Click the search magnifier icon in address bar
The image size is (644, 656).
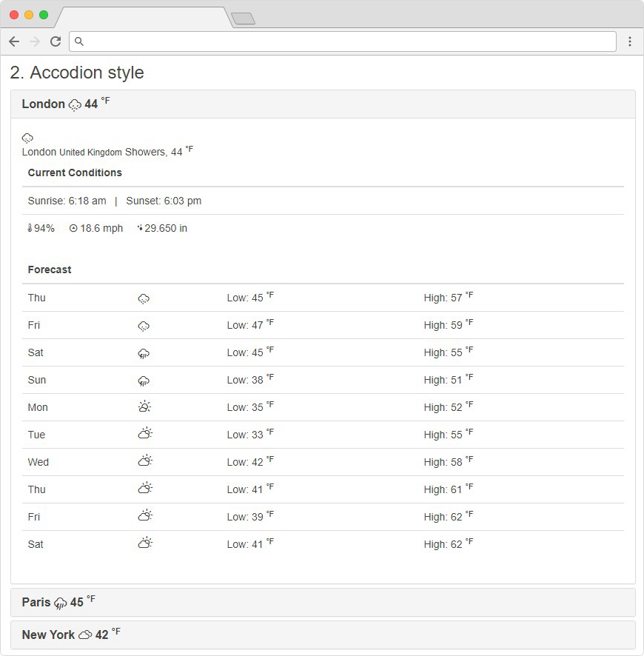point(79,41)
